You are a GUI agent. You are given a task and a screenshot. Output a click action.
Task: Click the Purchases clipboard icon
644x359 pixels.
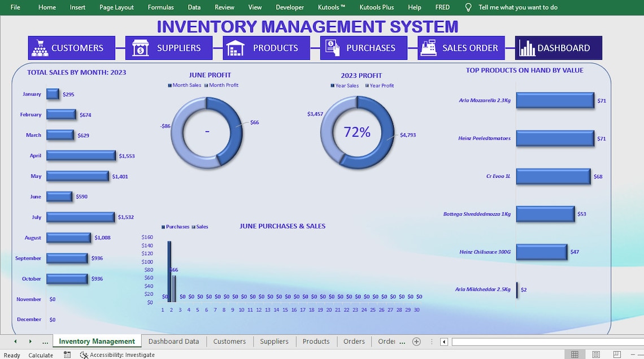click(x=332, y=48)
